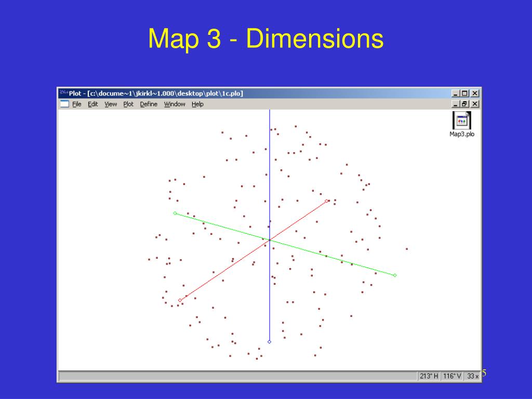The width and height of the screenshot is (532, 399).
Task: Click the green axis right endpoint marker
Action: (395, 275)
